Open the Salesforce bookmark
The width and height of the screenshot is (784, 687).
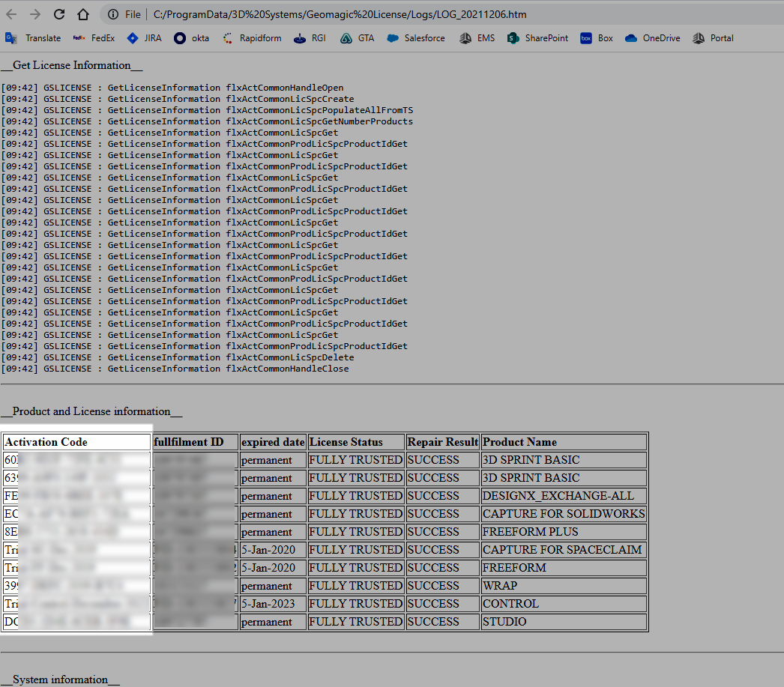click(416, 37)
